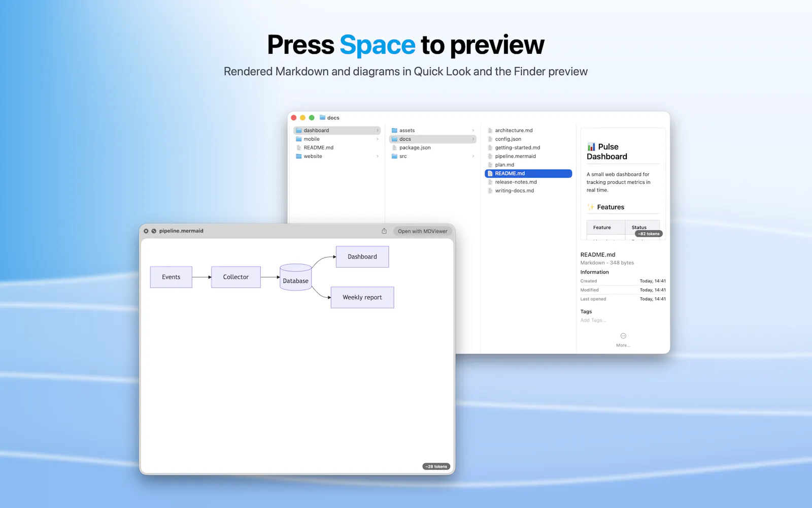Click Open with MDViewer button
Image resolution: width=812 pixels, height=508 pixels.
(x=422, y=231)
